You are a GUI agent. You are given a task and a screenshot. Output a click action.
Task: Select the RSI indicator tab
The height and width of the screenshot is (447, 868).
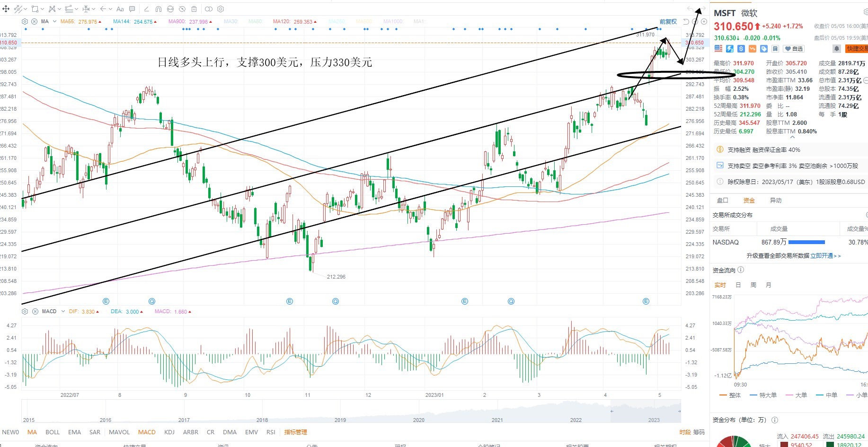click(x=271, y=432)
